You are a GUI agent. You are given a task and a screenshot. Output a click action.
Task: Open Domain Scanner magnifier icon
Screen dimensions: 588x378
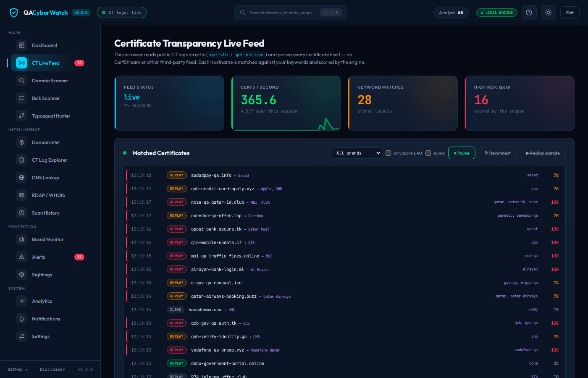click(22, 81)
